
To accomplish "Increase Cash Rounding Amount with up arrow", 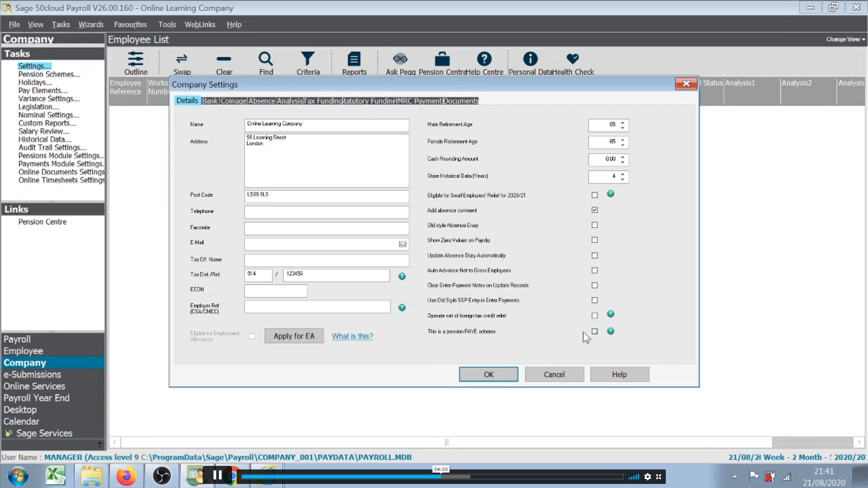I will [623, 156].
